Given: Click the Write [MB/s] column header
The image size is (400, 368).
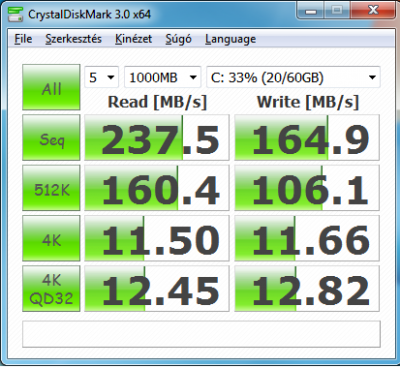Looking at the screenshot, I should point(308,102).
